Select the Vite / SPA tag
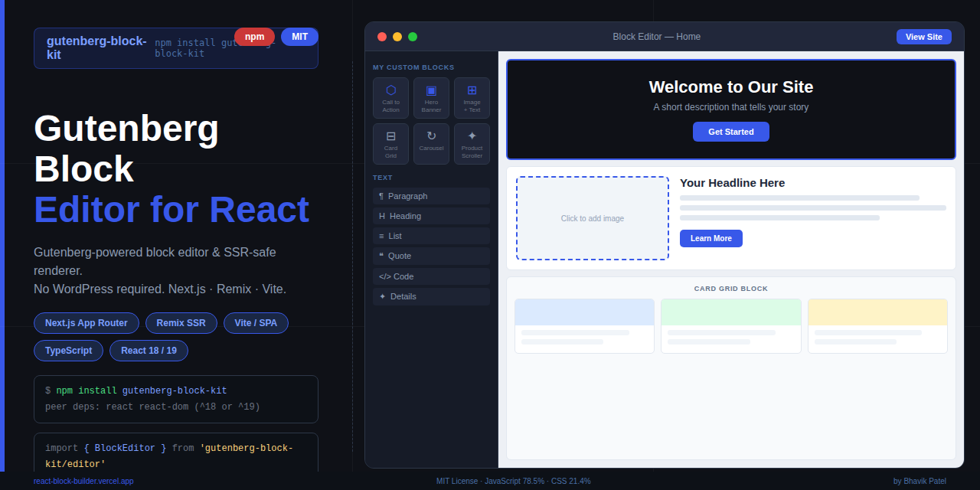Viewport: 980px width, 490px height. click(256, 323)
